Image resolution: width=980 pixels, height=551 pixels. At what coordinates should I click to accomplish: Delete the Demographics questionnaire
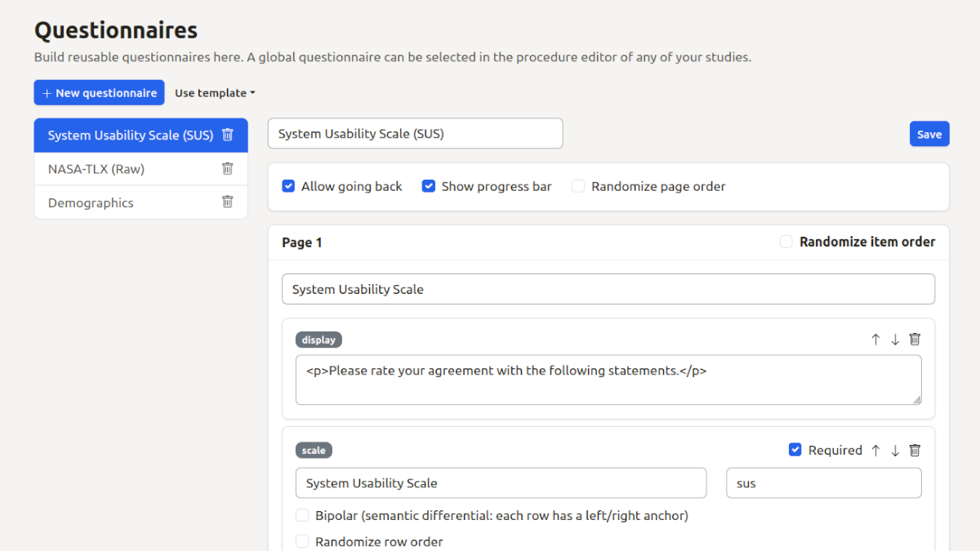click(228, 202)
